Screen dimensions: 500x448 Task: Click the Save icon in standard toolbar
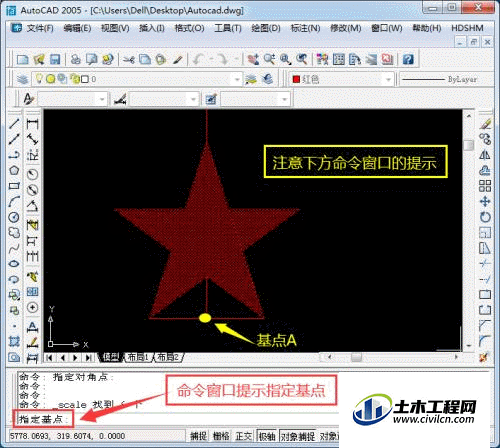pyautogui.click(x=55, y=60)
